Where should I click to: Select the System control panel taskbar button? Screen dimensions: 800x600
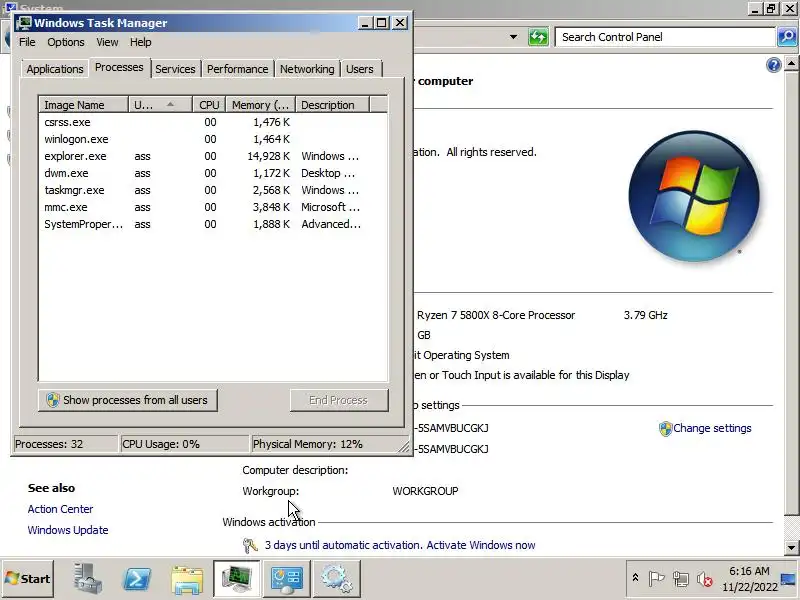click(286, 579)
